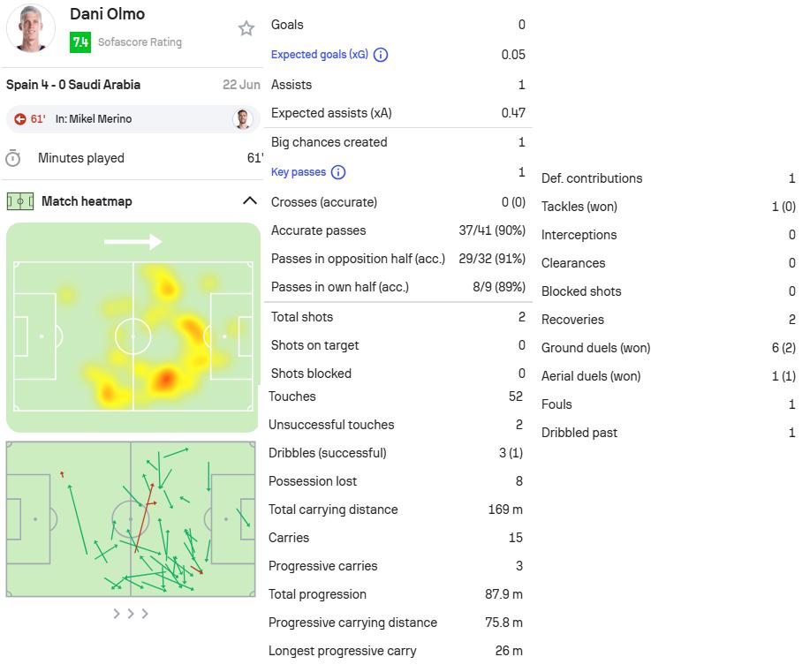The width and height of the screenshot is (810, 672).
Task: Click the In: Mikel Merino substitution row
Action: (x=132, y=119)
